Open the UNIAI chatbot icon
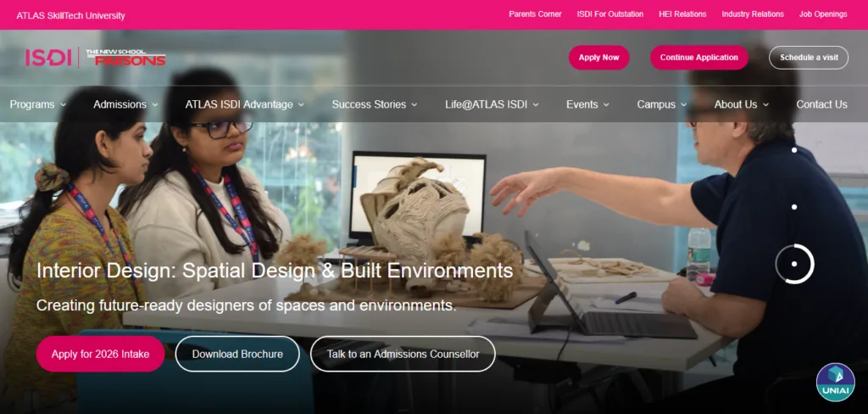Screen dimensions: 868x414 (x=835, y=383)
